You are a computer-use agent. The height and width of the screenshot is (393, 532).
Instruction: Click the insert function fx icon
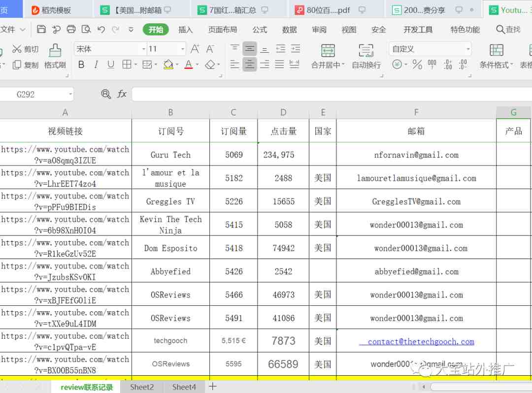click(x=122, y=94)
